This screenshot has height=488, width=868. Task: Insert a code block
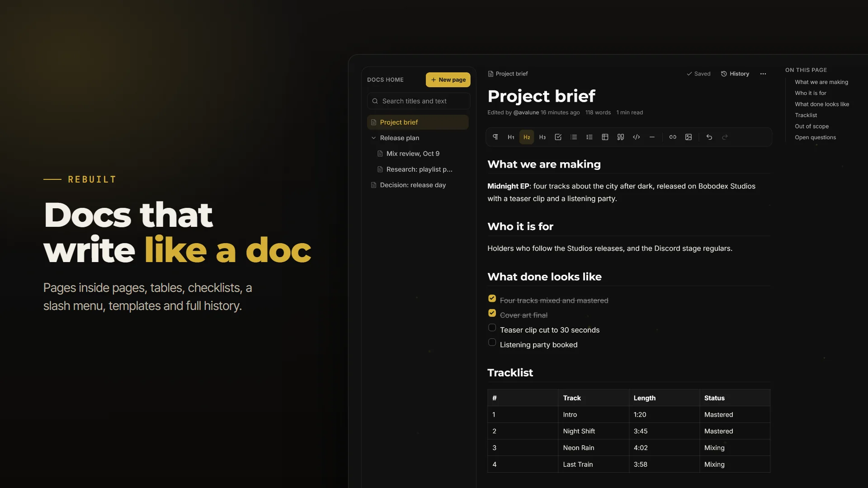[637, 137]
